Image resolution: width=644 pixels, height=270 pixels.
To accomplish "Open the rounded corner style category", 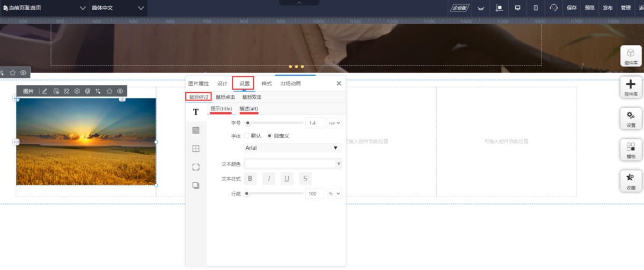I will [196, 167].
